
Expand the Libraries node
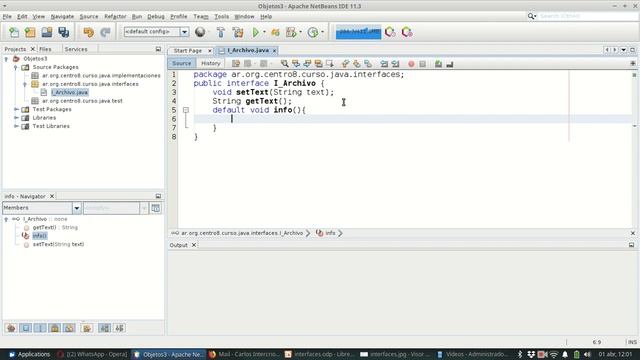pyautogui.click(x=16, y=118)
